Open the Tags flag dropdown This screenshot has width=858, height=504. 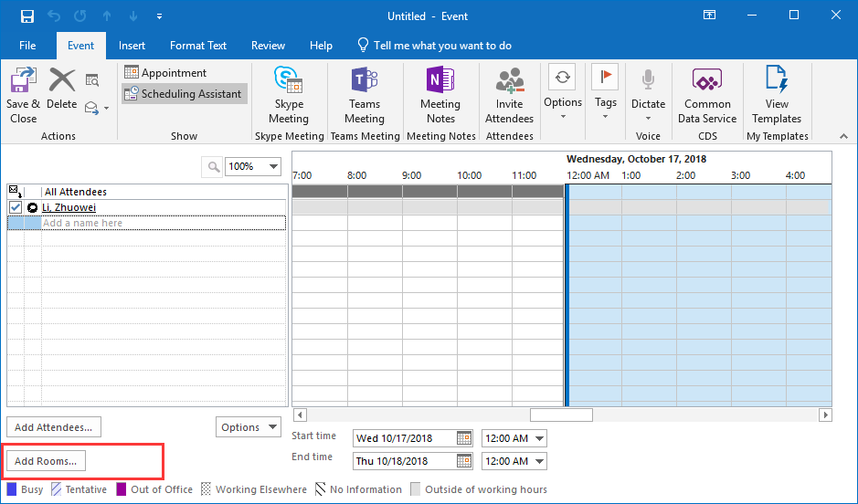point(605,93)
